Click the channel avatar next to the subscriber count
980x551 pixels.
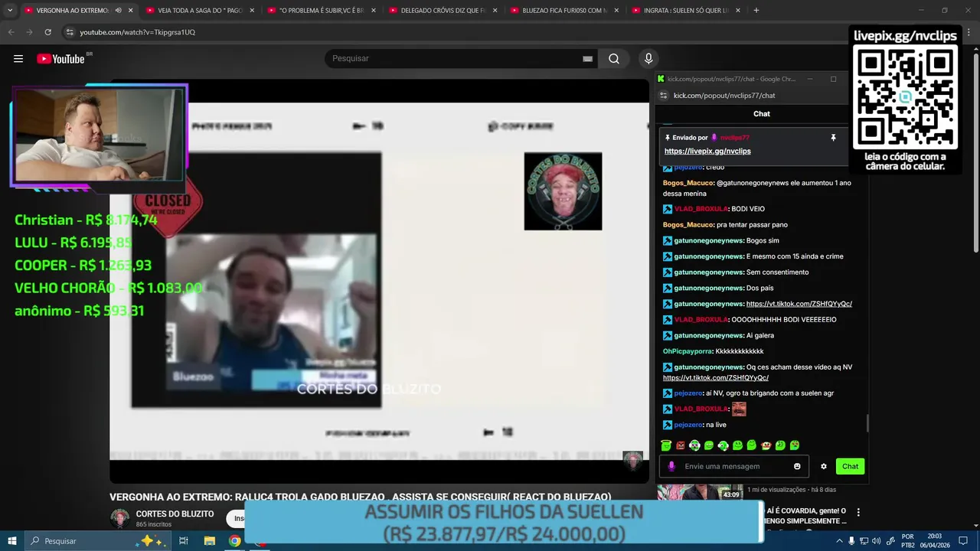tap(120, 519)
